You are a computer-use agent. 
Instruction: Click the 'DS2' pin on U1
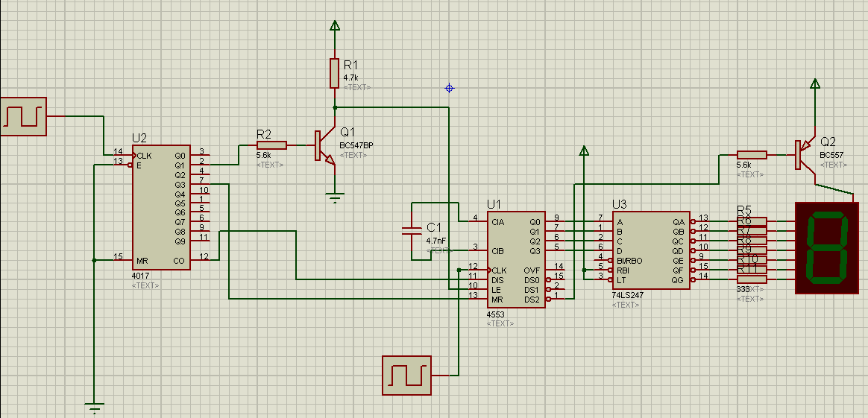pos(532,299)
